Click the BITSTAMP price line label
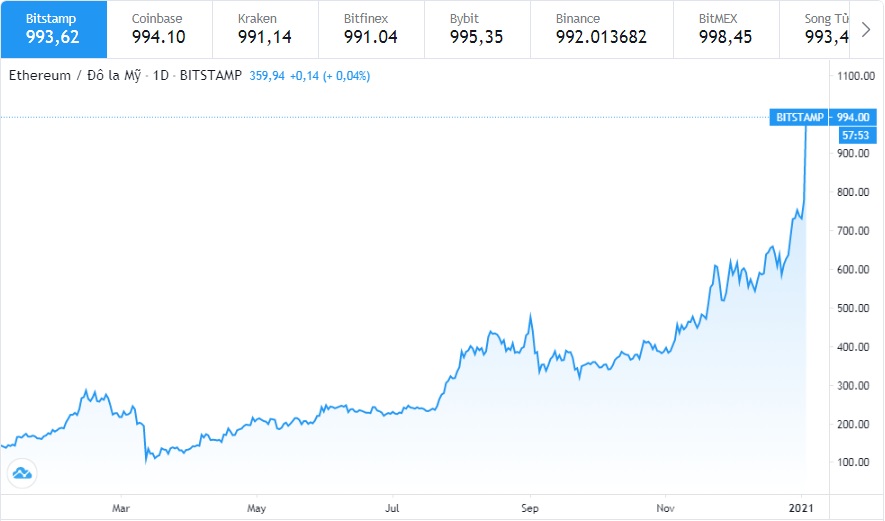The height and width of the screenshot is (521, 885). pyautogui.click(x=799, y=117)
